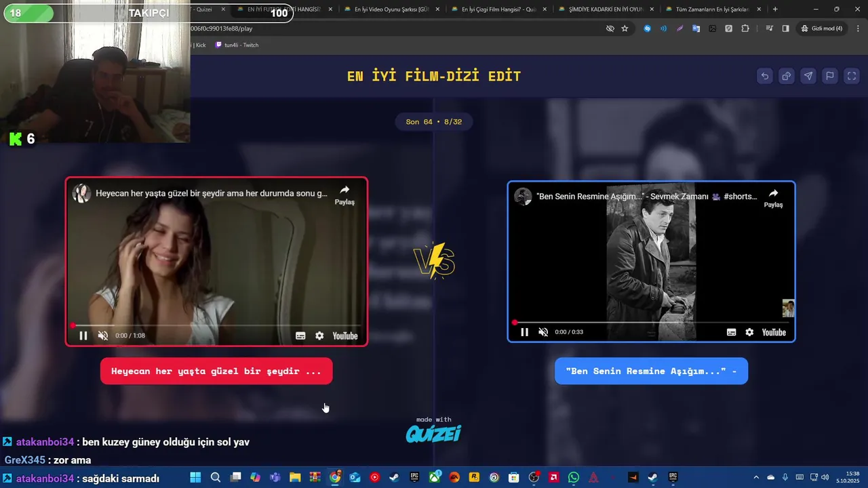
Task: Open Xbox app from taskbar
Action: click(435, 477)
